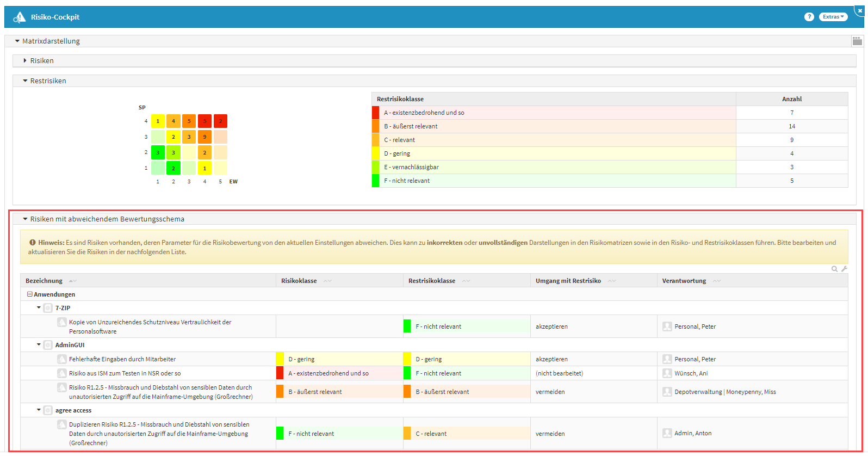Click user avatar icon beside Admin, Anton
This screenshot has height=456, width=868.
(x=667, y=433)
